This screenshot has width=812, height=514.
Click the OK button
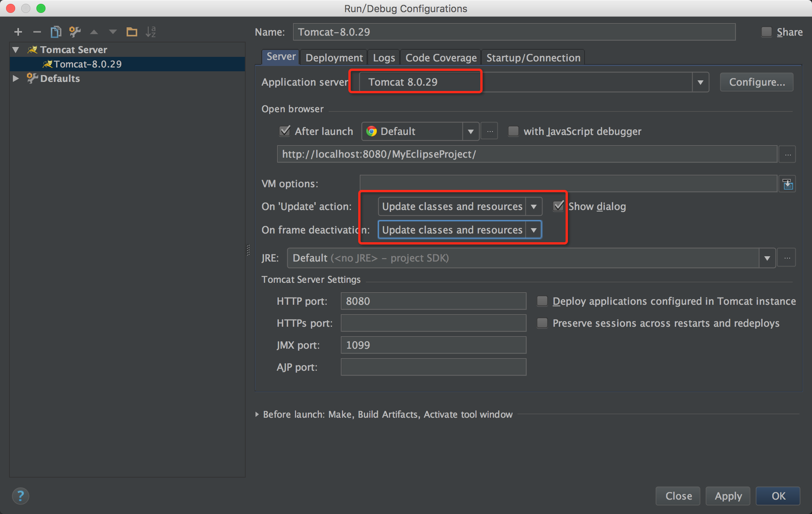[x=778, y=496]
